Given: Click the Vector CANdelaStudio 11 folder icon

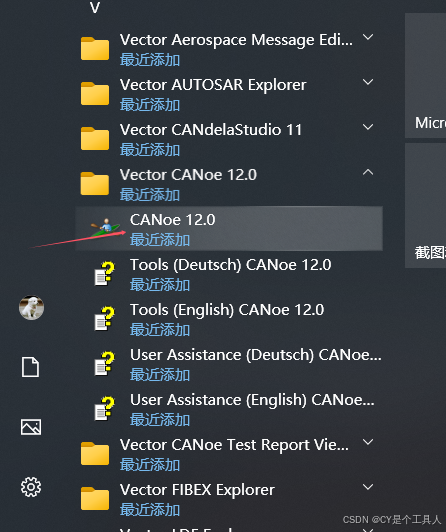Looking at the screenshot, I should coord(95,138).
